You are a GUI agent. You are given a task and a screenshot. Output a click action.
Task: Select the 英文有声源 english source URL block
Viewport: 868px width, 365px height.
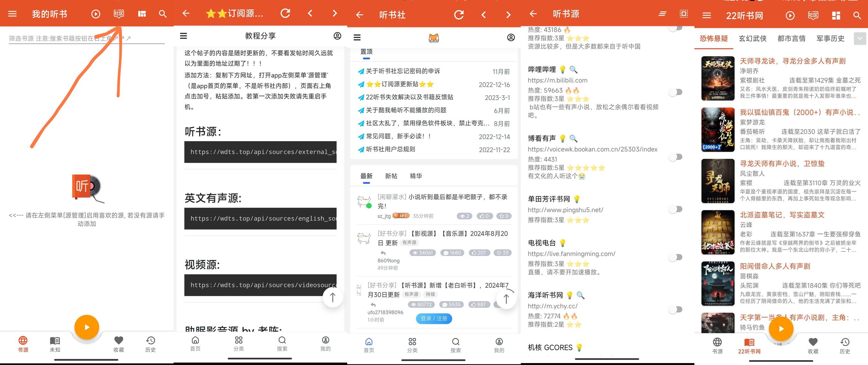click(260, 218)
